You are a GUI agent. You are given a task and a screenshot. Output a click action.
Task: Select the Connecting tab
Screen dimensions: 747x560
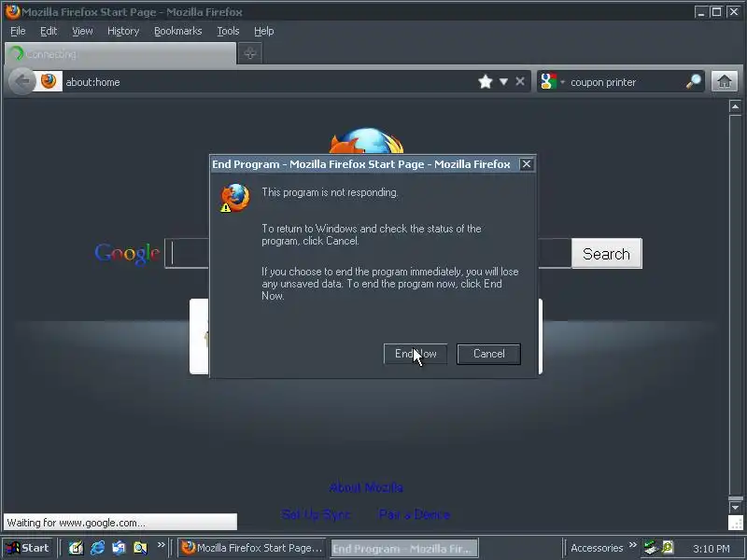(x=120, y=54)
